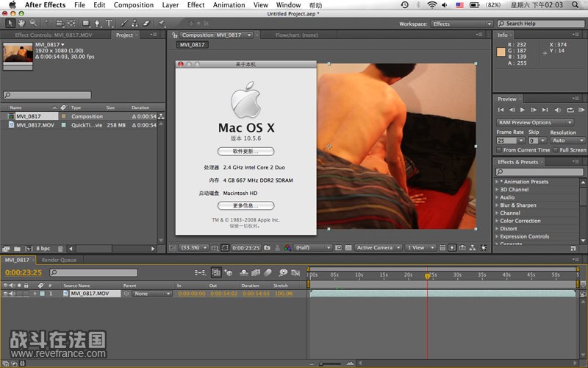
Task: Switch to Effect Controls tab
Action: point(53,35)
